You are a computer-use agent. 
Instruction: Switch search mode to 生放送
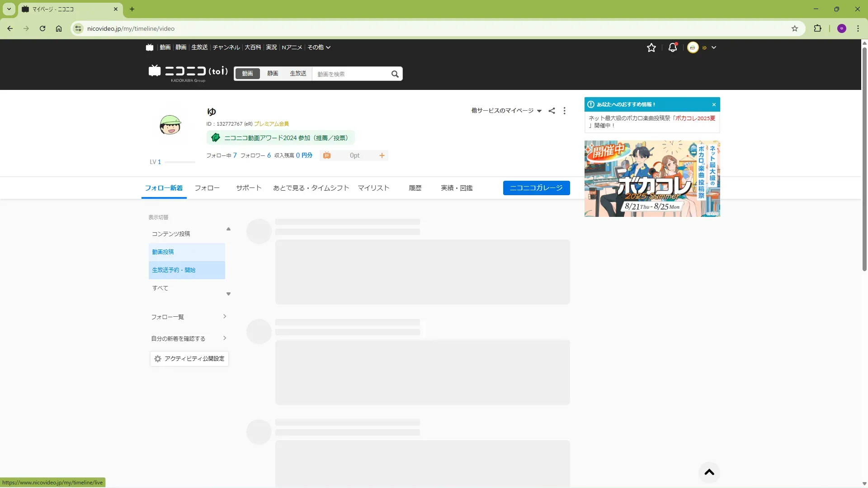pos(298,74)
